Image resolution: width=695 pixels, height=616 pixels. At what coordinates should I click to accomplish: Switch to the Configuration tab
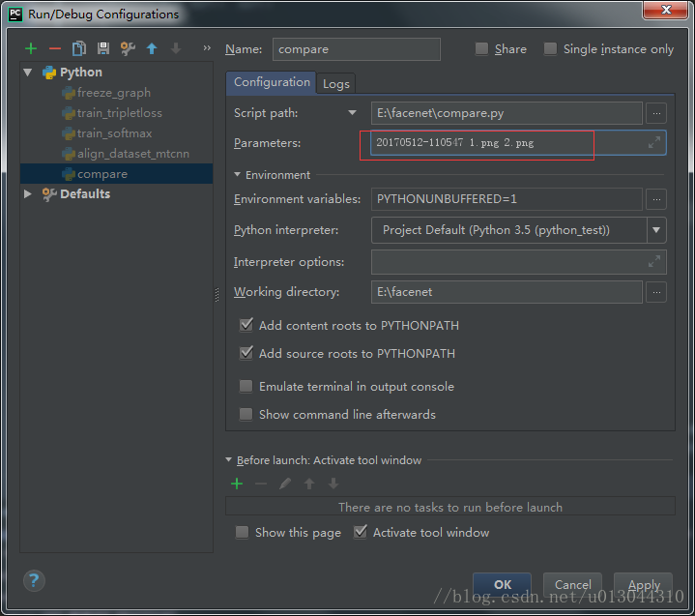point(272,82)
